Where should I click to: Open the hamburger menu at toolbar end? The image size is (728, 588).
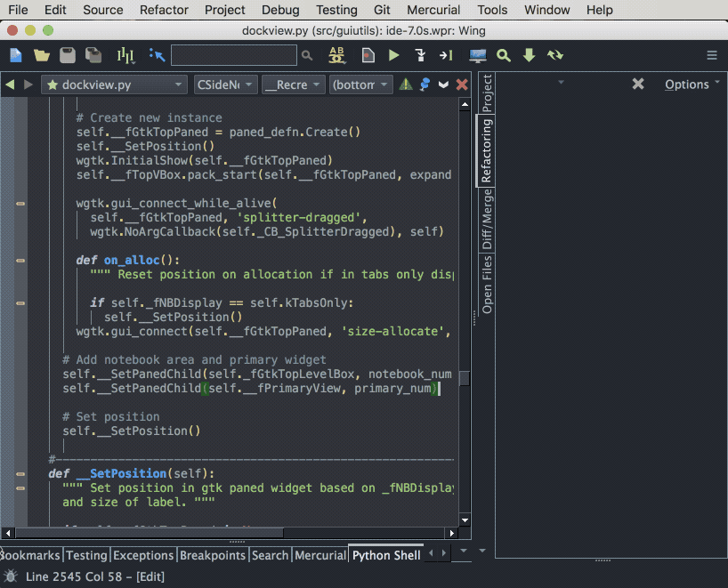[712, 56]
